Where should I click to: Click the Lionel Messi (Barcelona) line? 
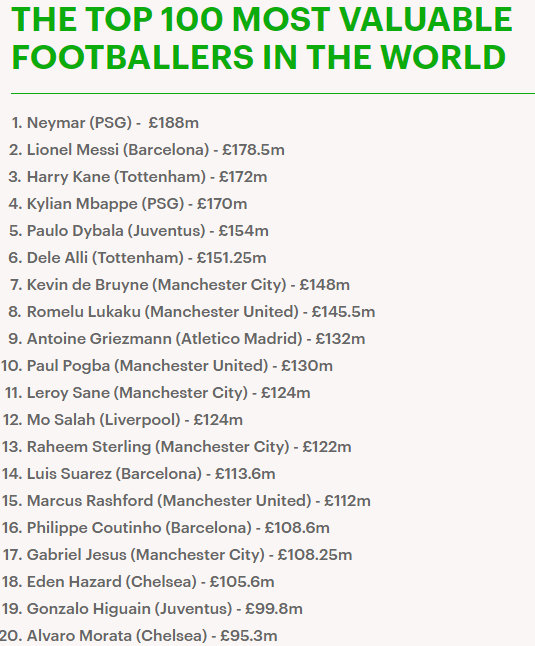click(147, 150)
